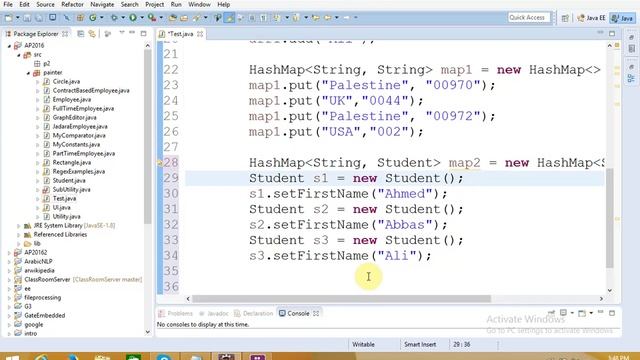Select the ArabicNLP project
Image resolution: width=640 pixels, height=360 pixels.
click(x=38, y=262)
